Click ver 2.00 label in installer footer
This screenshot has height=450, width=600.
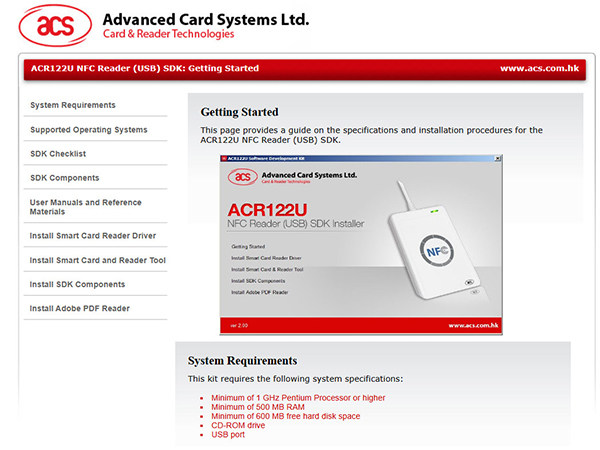click(x=239, y=326)
